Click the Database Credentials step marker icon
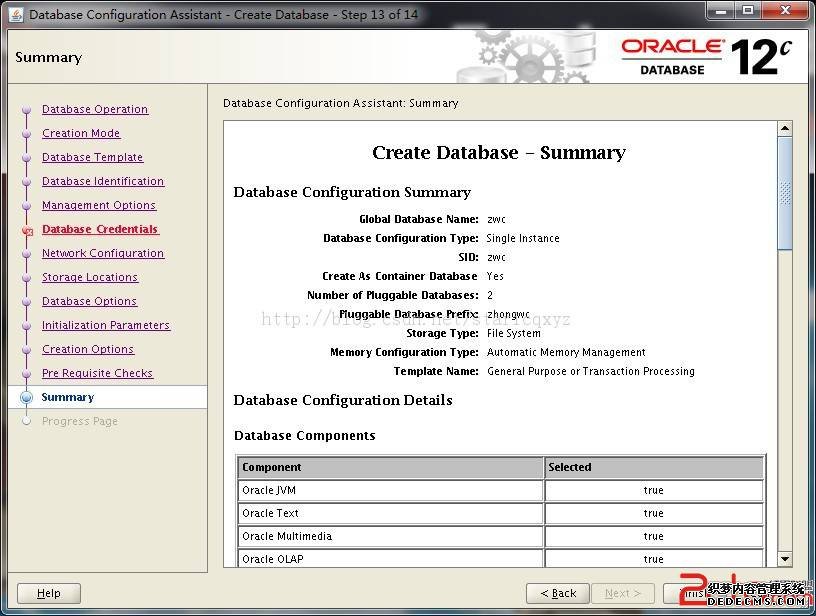 (x=27, y=230)
